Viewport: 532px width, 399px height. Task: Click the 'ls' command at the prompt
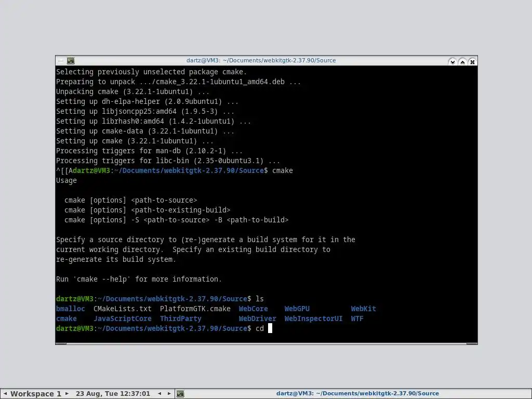260,299
